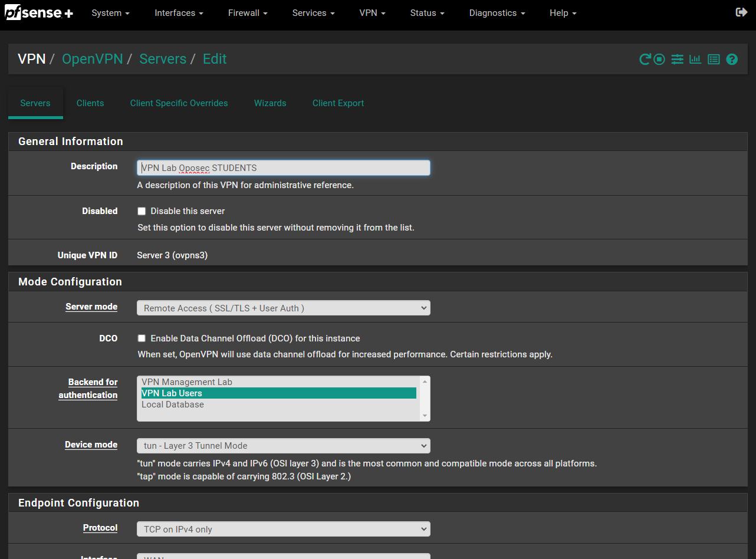Open the Help menu
756x559 pixels.
pyautogui.click(x=563, y=13)
